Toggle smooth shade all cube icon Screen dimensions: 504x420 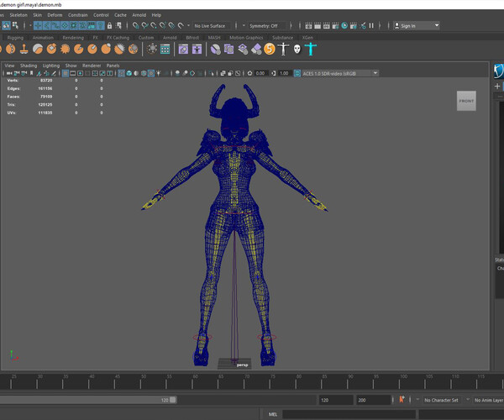(x=129, y=73)
